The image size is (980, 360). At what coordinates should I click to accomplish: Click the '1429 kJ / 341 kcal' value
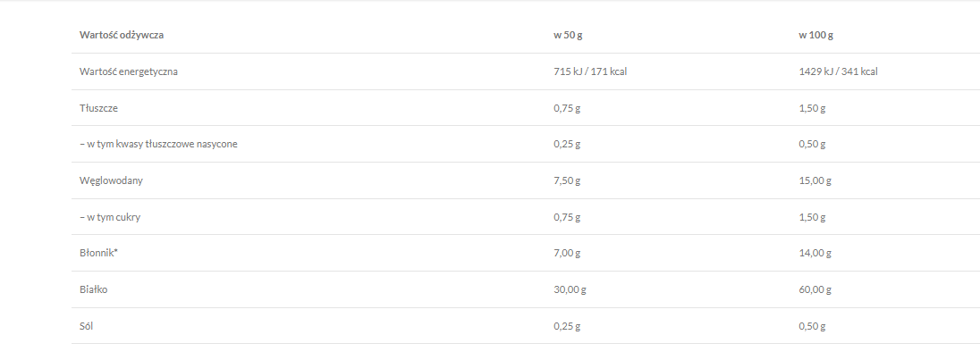click(x=838, y=71)
